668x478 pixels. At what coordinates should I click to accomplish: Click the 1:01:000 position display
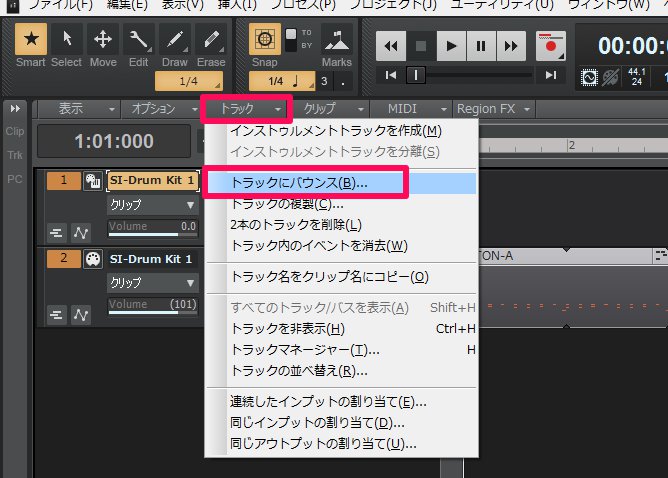(x=114, y=141)
